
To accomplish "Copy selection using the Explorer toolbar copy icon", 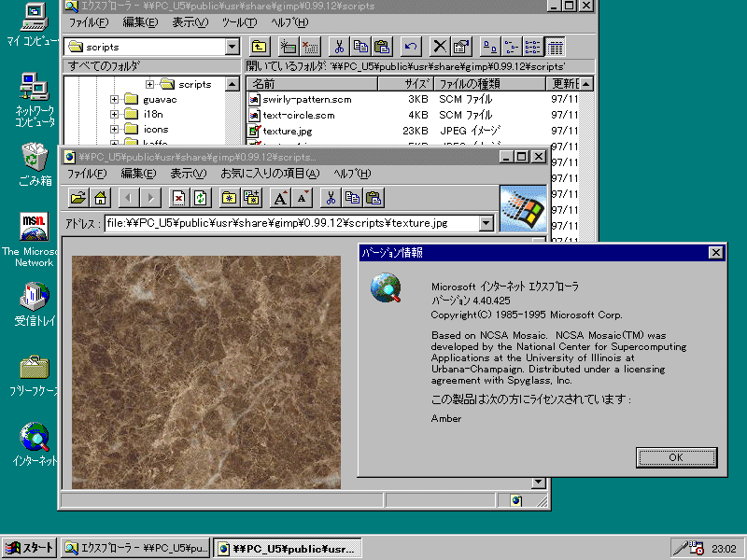I will pos(360,47).
